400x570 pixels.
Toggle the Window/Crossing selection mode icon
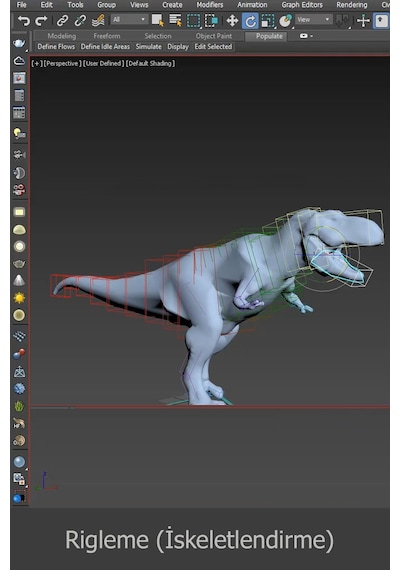coord(211,21)
